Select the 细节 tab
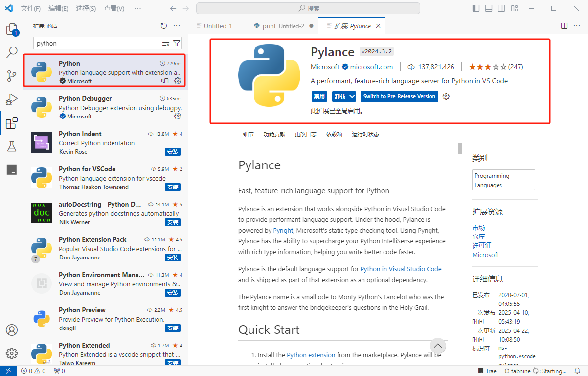 249,134
